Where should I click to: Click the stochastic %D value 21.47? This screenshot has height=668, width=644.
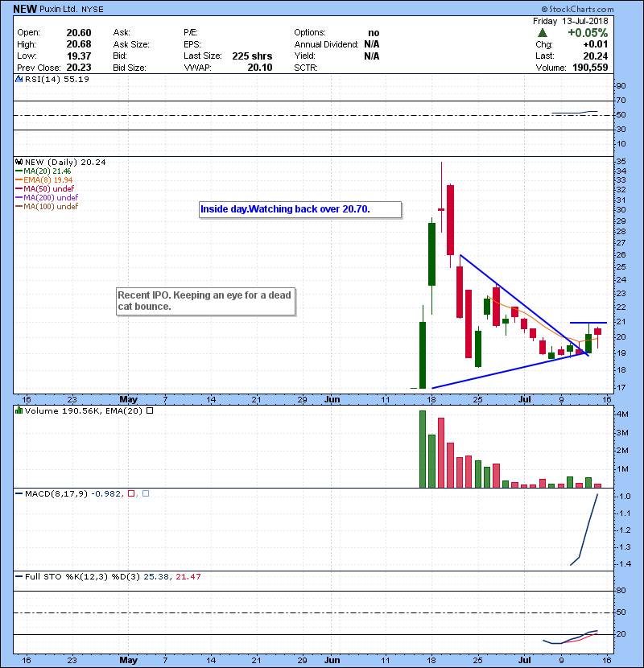point(188,576)
